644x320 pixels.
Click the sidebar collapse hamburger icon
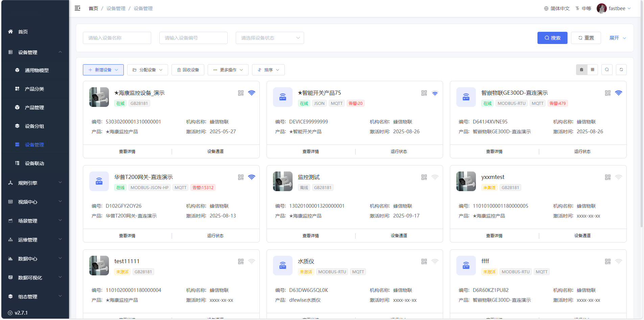coord(77,8)
